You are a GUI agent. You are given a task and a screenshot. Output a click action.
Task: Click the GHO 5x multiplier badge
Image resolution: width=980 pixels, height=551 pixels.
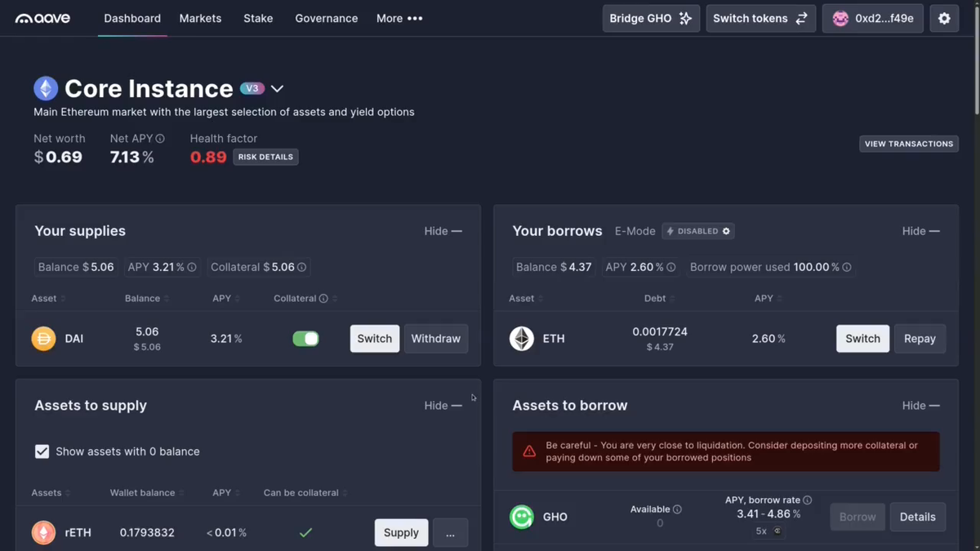[768, 531]
